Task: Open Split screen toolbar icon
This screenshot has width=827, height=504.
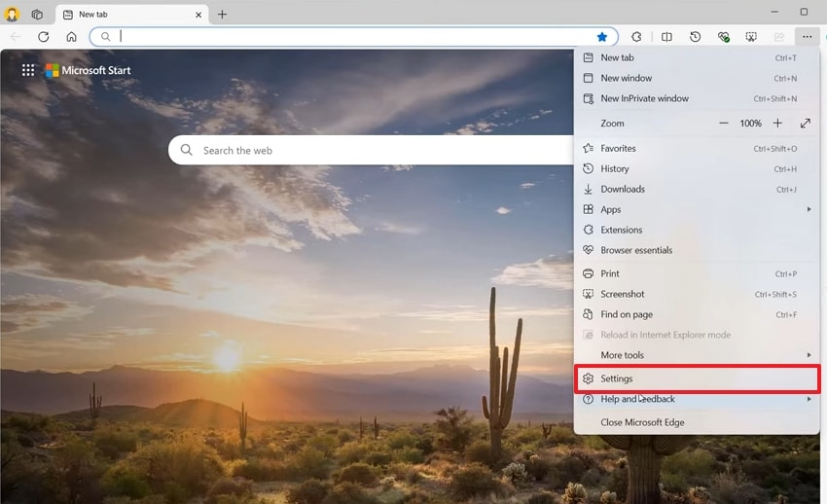Action: tap(666, 36)
